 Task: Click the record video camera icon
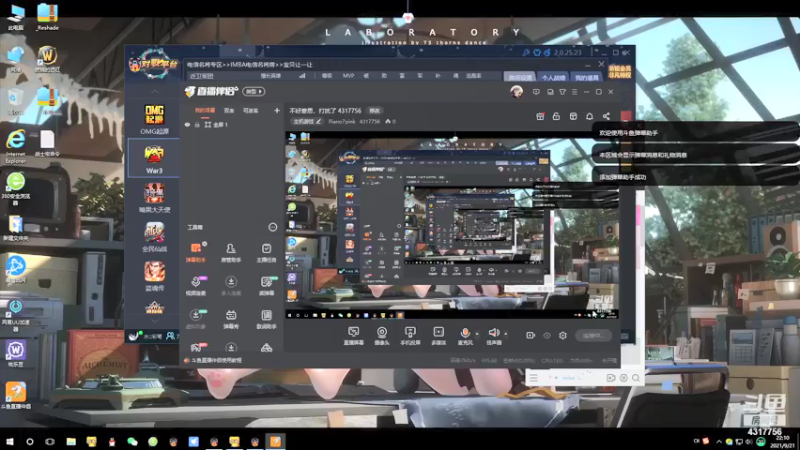530,335
